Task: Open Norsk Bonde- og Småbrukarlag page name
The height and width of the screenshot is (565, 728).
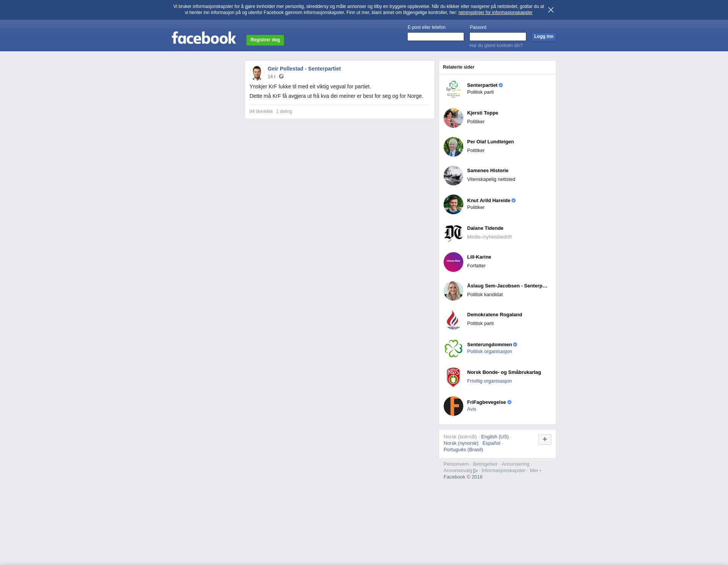Action: [x=504, y=372]
